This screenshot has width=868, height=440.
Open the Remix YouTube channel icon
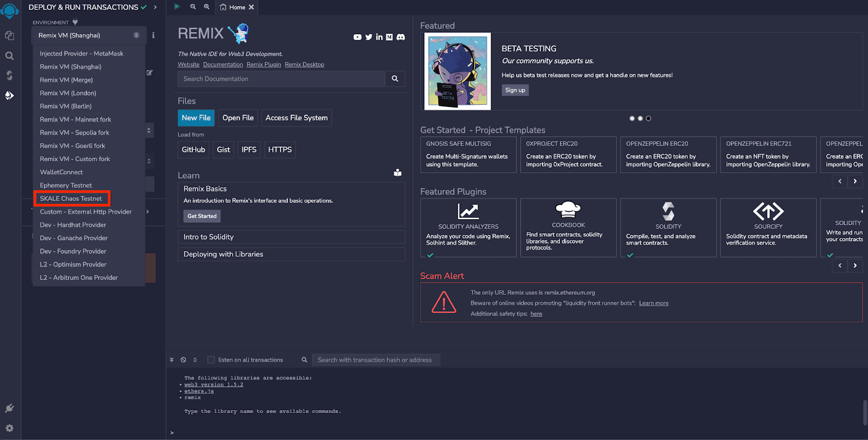(x=357, y=37)
